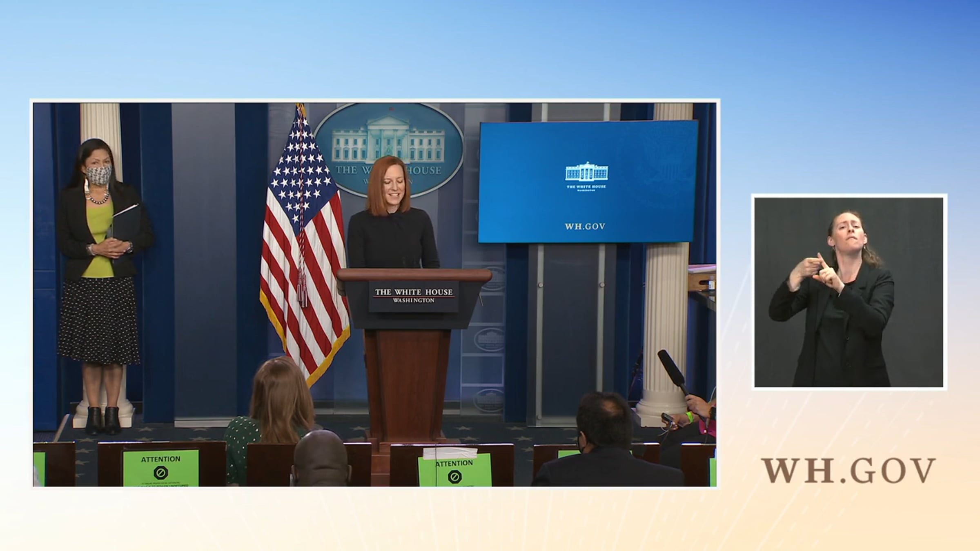This screenshot has height=551, width=980.
Task: Click the WH.GOV text on the blue monitor
Action: tap(585, 227)
